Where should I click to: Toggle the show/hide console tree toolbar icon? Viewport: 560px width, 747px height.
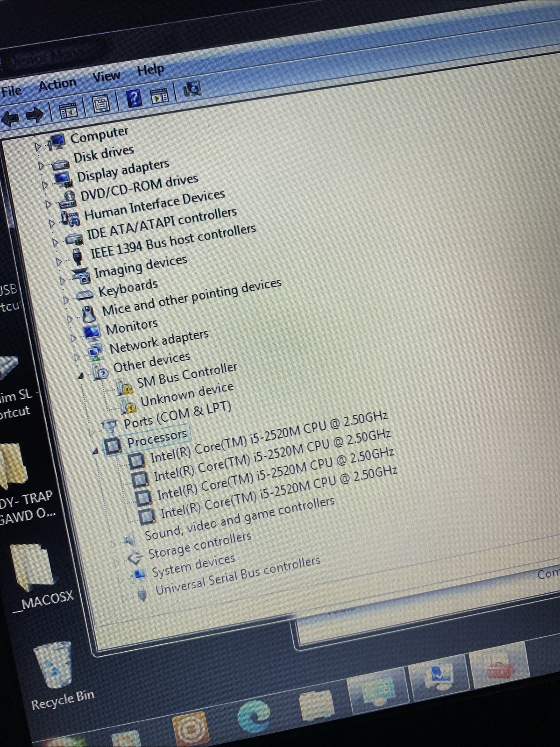pyautogui.click(x=69, y=111)
